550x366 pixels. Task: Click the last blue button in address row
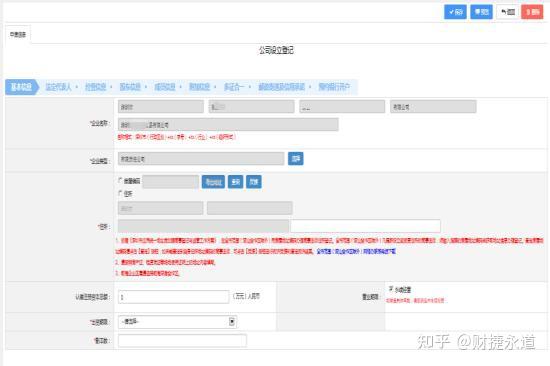[254, 182]
